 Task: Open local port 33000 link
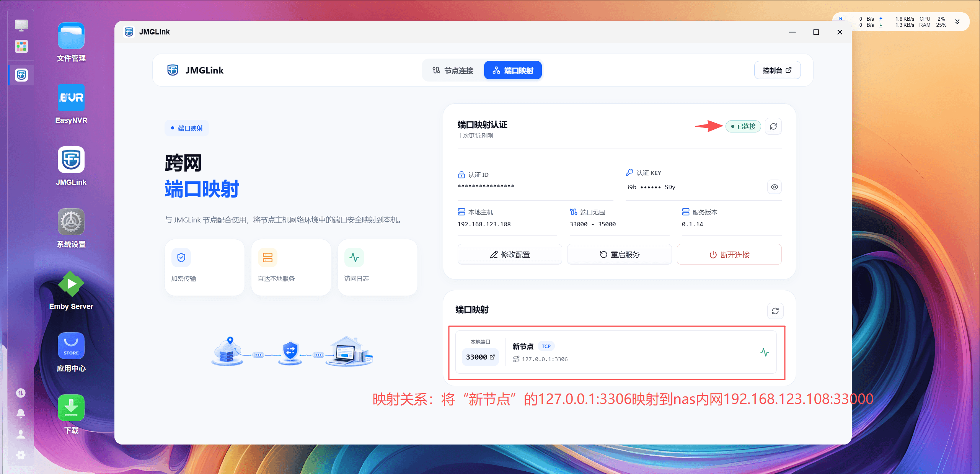[480, 357]
